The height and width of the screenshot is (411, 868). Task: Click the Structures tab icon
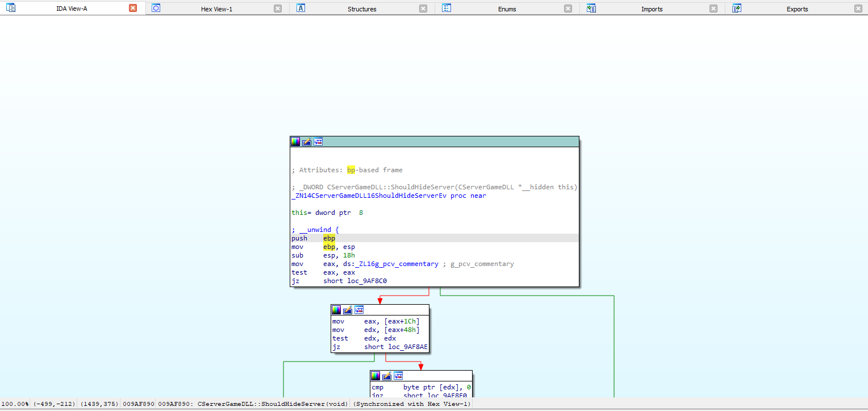pyautogui.click(x=301, y=8)
